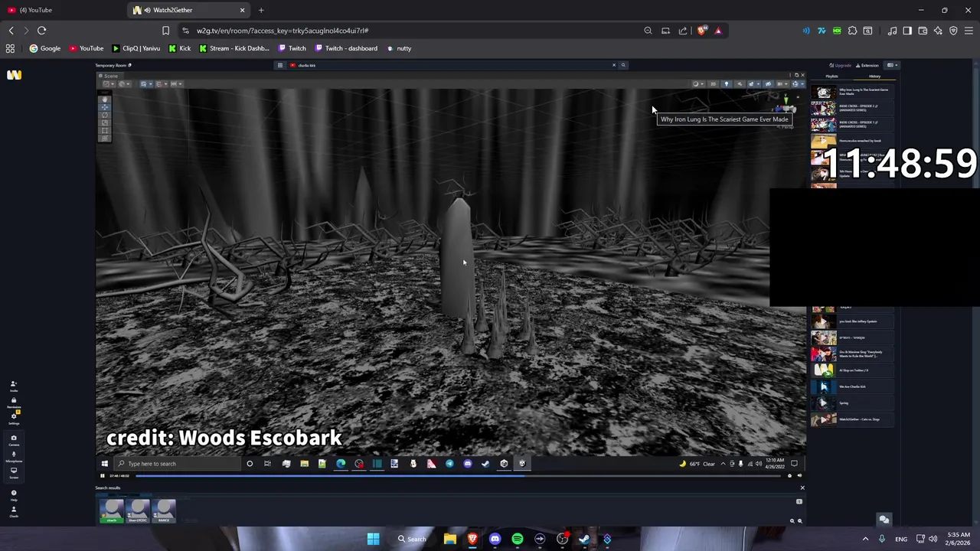Open the browser zoom control
Screen dimensions: 980x551
pos(648,31)
